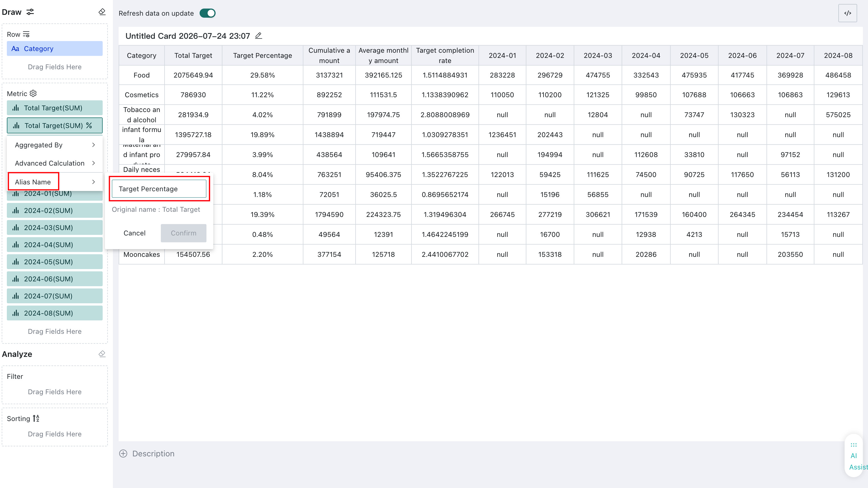Click bar chart icon on 2024-02(SUM)
Image resolution: width=868 pixels, height=488 pixels.
tap(15, 210)
